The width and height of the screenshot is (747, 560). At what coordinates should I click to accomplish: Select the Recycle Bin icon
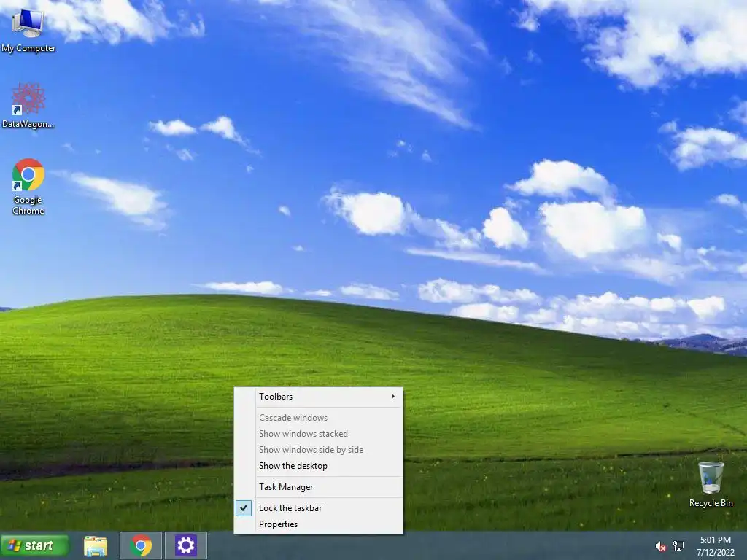[x=711, y=484]
